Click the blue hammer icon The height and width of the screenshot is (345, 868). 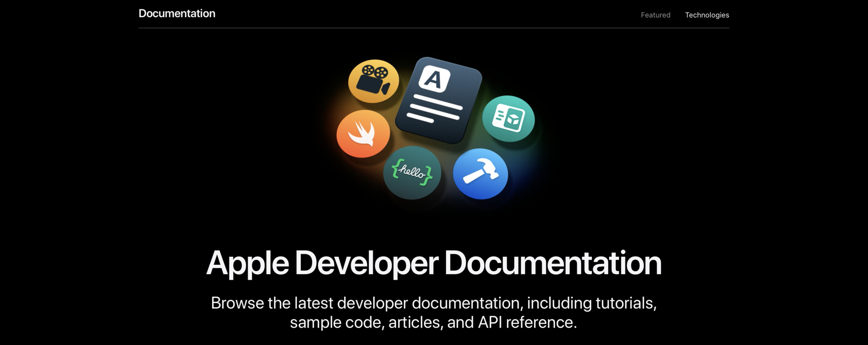(x=481, y=174)
